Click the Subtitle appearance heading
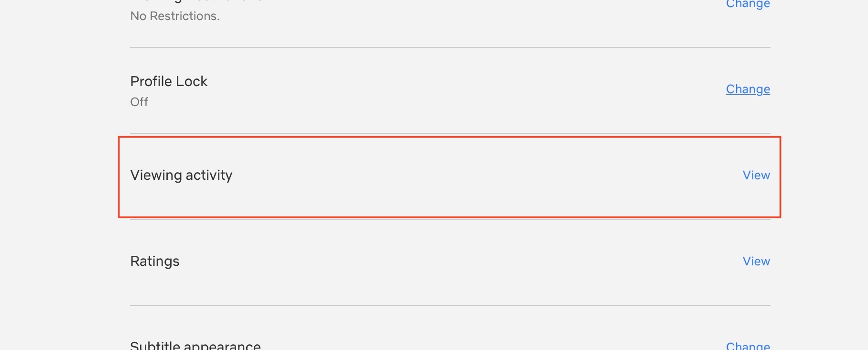Viewport: 868px width, 350px height. pos(195,346)
